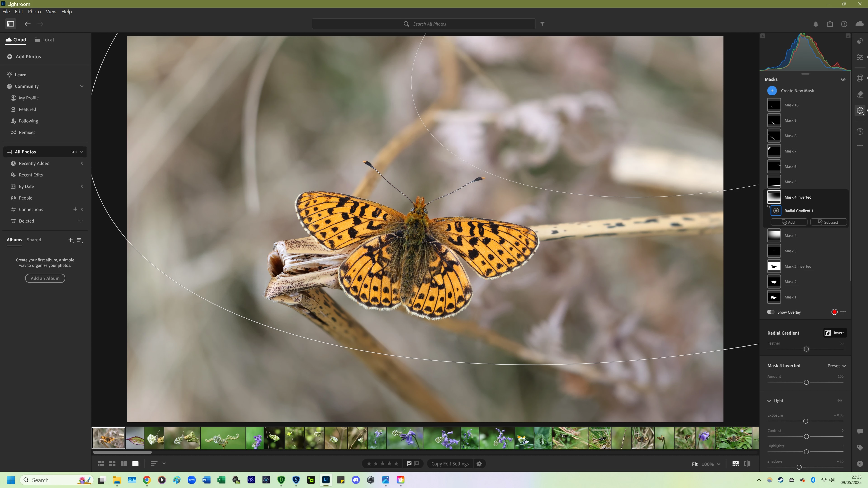This screenshot has height=488, width=868.
Task: Open the Preset dropdown
Action: (837, 366)
